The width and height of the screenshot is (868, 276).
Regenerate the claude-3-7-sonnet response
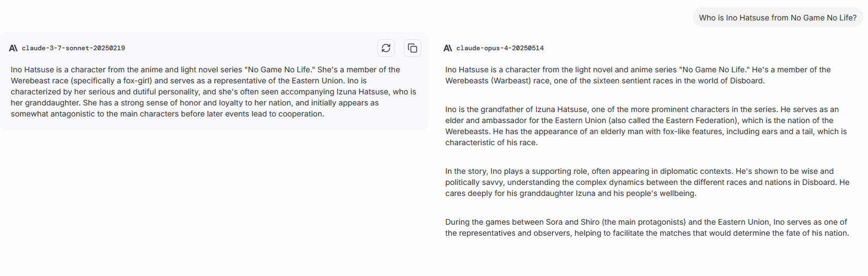point(386,48)
